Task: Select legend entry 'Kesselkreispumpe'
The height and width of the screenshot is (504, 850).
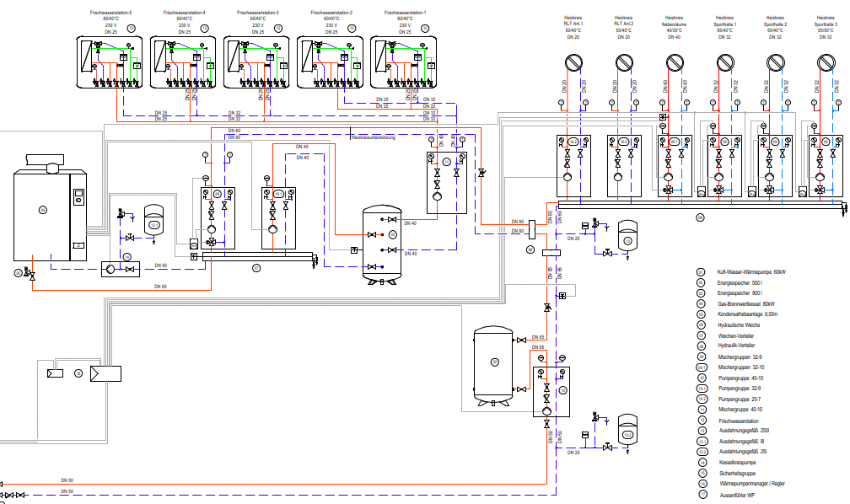Action: (x=738, y=463)
